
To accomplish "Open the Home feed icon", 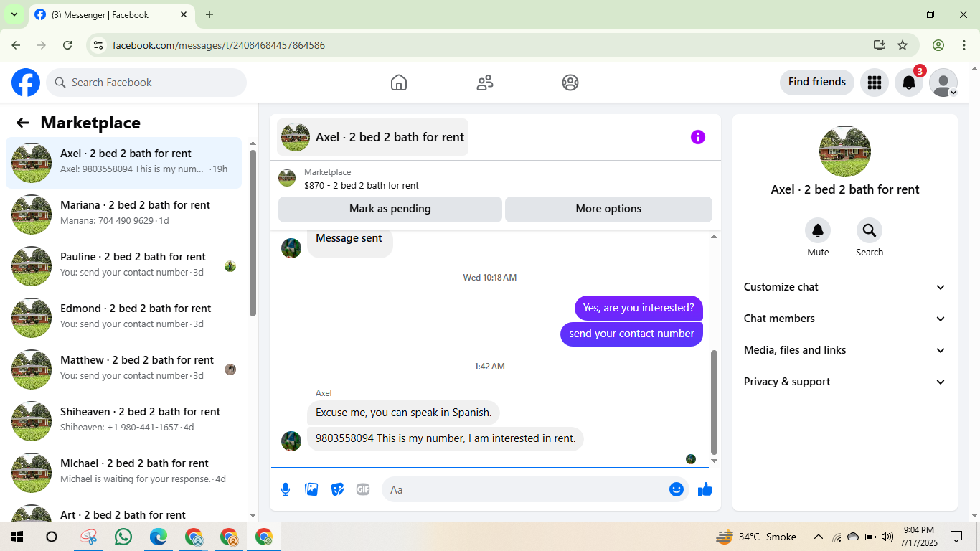I will point(399,83).
